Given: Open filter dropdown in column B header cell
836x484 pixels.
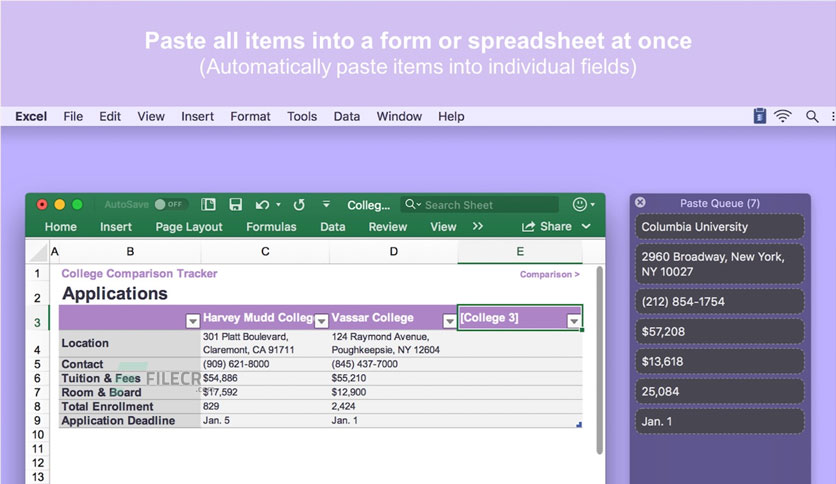Looking at the screenshot, I should pos(192,321).
